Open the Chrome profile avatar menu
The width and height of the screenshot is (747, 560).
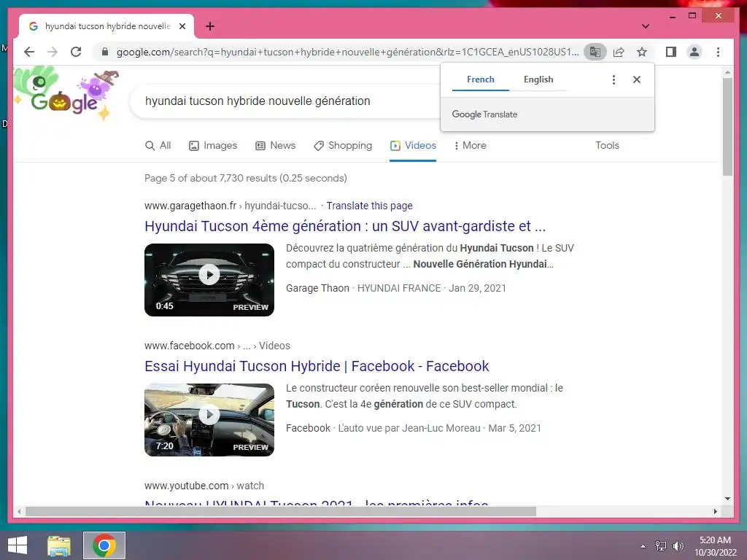coord(694,52)
